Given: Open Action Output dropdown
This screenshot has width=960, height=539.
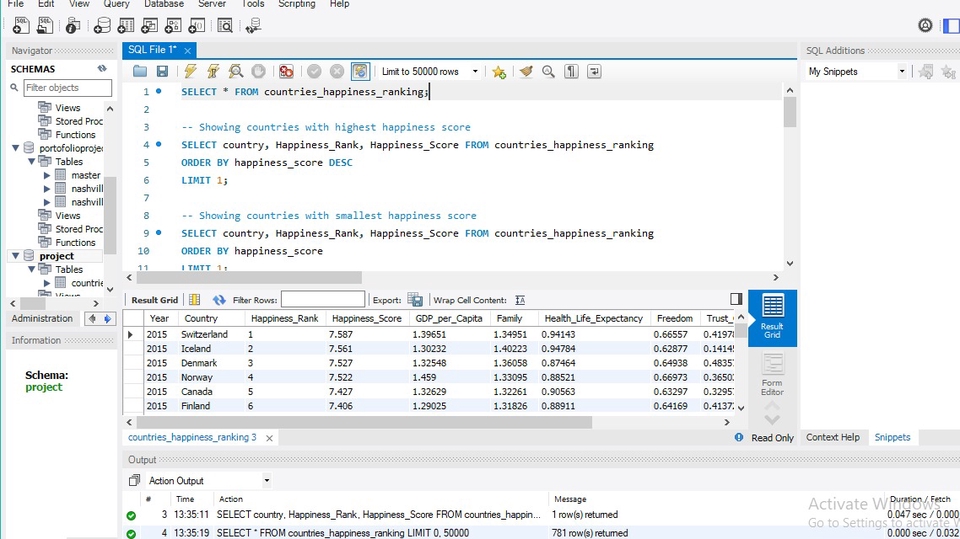Looking at the screenshot, I should point(267,481).
